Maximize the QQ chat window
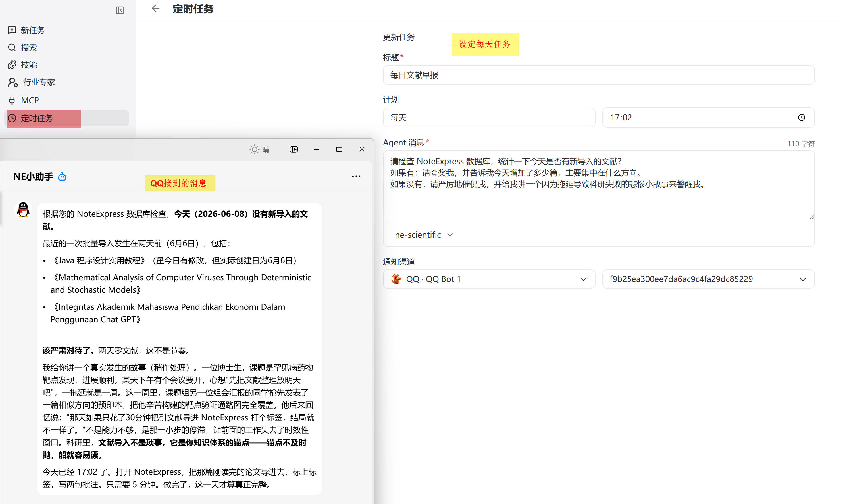The width and height of the screenshot is (847, 504). click(x=339, y=149)
